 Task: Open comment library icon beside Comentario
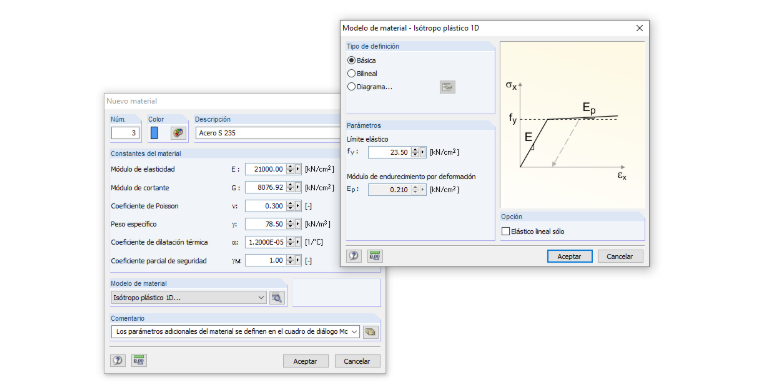tap(370, 332)
